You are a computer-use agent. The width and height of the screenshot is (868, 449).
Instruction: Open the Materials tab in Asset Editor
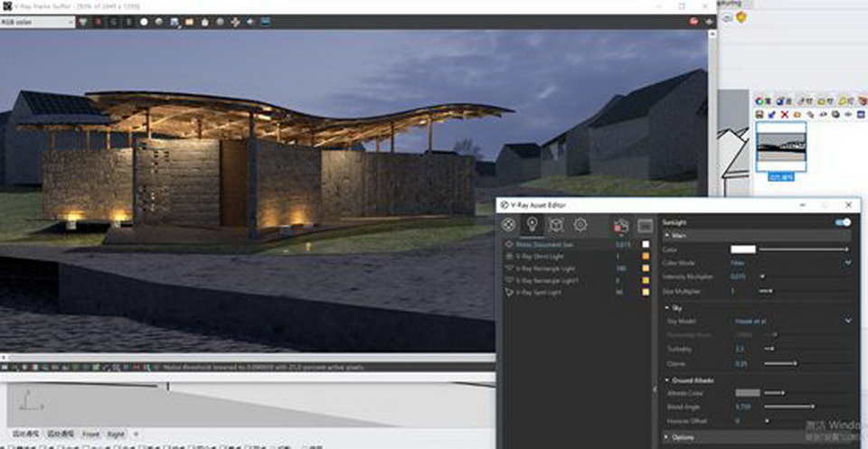pyautogui.click(x=510, y=225)
